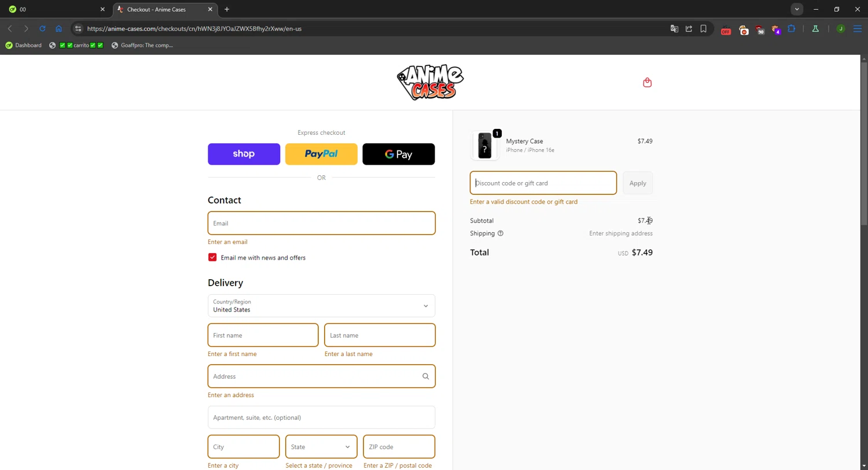Screen dimensions: 868x470
Task: Open the shopping bag cart icon
Action: pos(647,83)
